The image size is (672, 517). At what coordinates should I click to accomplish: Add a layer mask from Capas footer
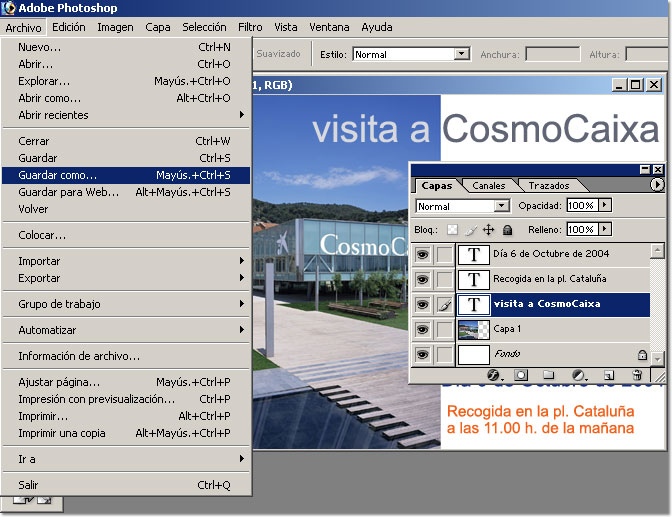pos(521,375)
